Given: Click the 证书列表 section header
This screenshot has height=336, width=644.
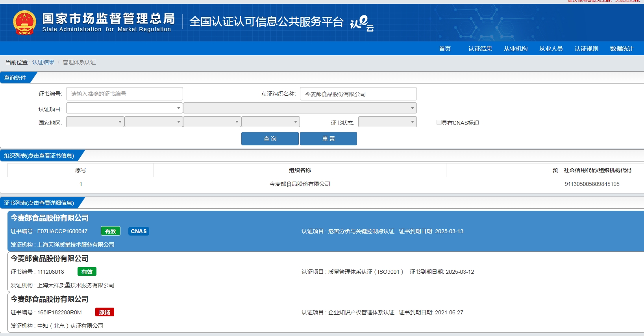Looking at the screenshot, I should tap(39, 203).
